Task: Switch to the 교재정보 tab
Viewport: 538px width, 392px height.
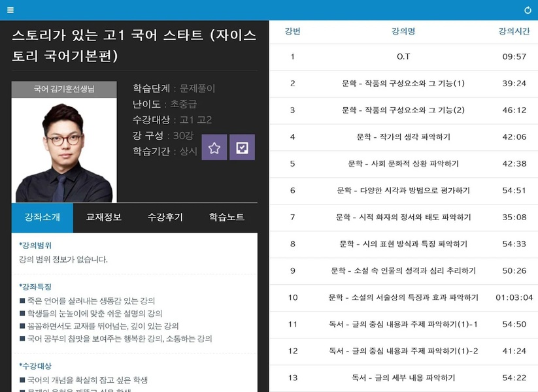Action: point(104,217)
